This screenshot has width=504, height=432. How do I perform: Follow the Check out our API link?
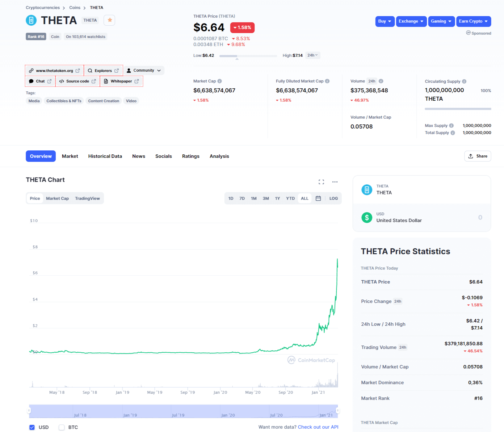318,427
